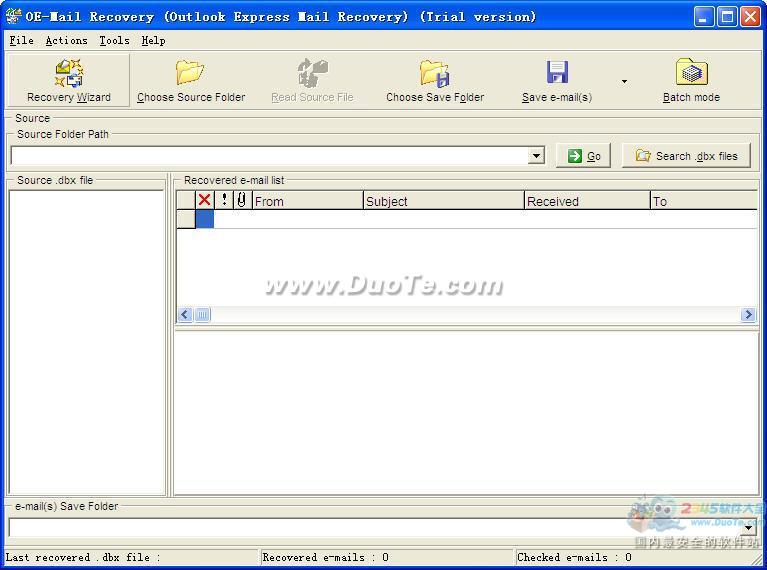Minimize the OE-Mail Recovery window
The height and width of the screenshot is (570, 767).
tap(704, 17)
